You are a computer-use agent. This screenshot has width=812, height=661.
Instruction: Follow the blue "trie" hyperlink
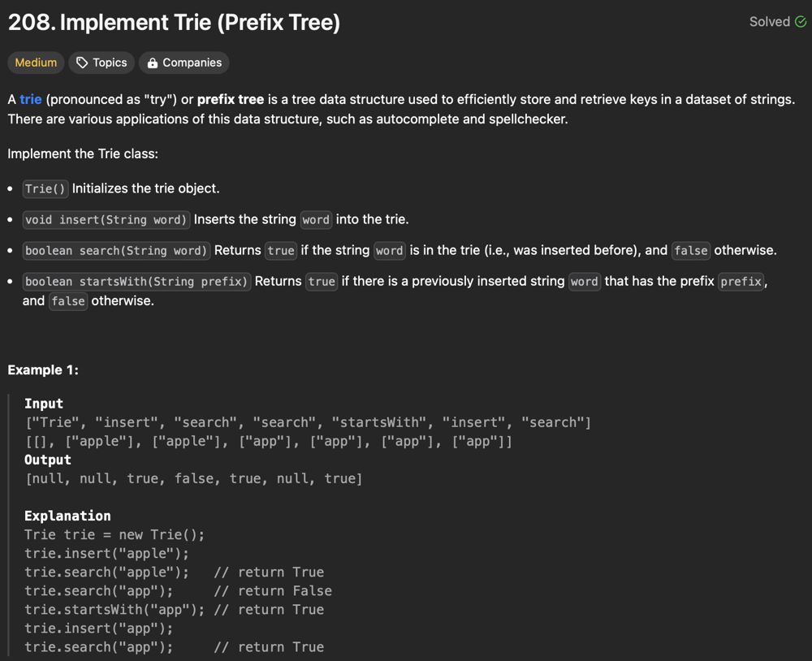pyautogui.click(x=31, y=99)
